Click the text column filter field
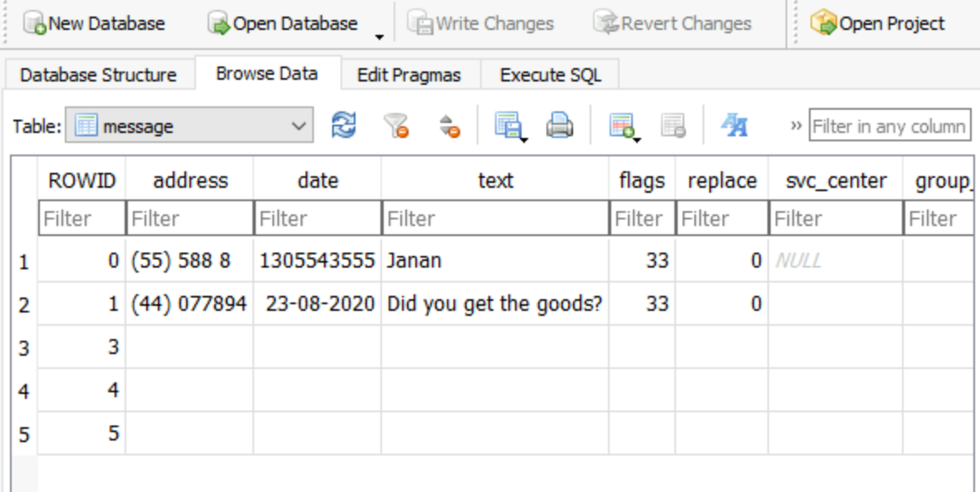Image resolution: width=980 pixels, height=492 pixels. tap(495, 219)
